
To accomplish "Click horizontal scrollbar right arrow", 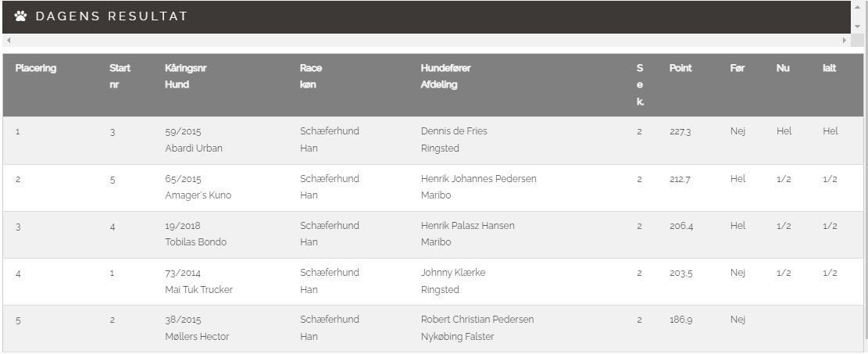I will (845, 41).
